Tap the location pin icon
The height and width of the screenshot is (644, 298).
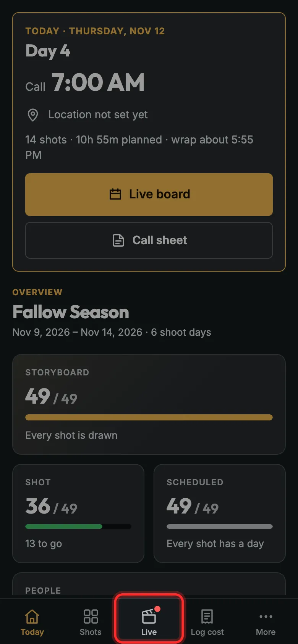(x=33, y=115)
